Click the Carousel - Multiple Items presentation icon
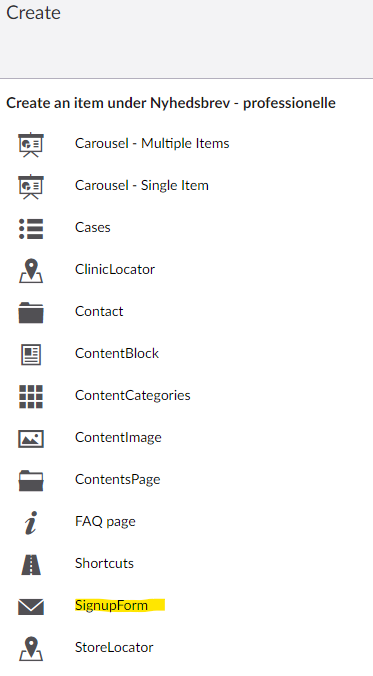The width and height of the screenshot is (373, 676). pos(31,144)
